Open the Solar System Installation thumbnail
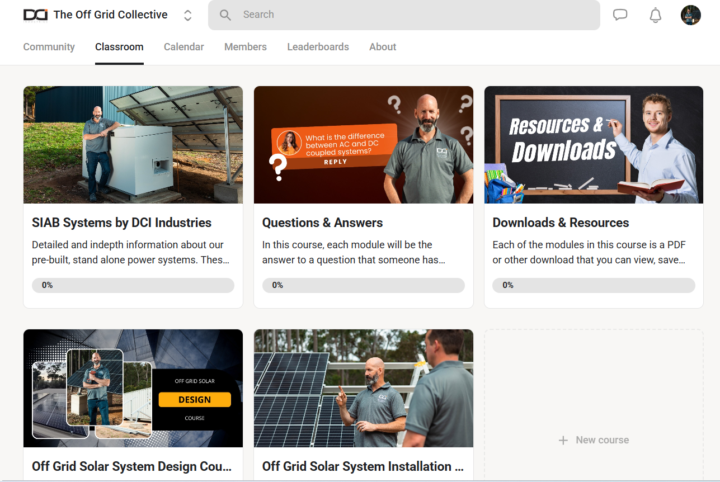 tap(363, 388)
